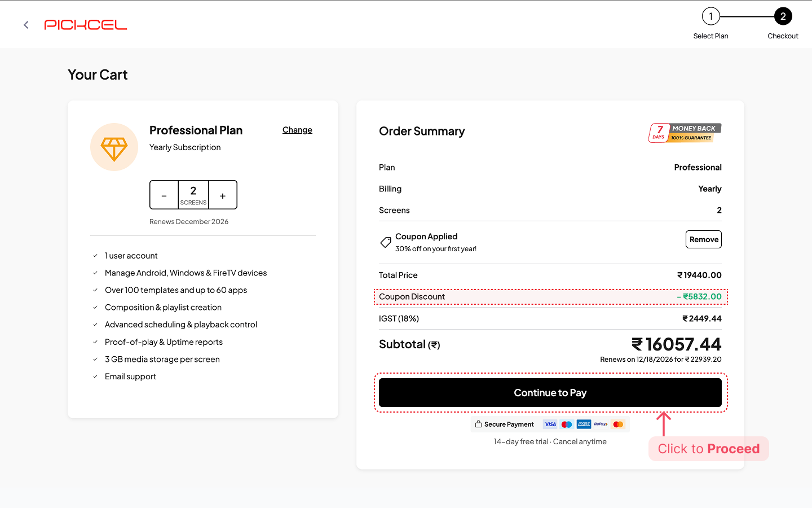
Task: Click the RuPay payment icon
Action: [x=601, y=424]
